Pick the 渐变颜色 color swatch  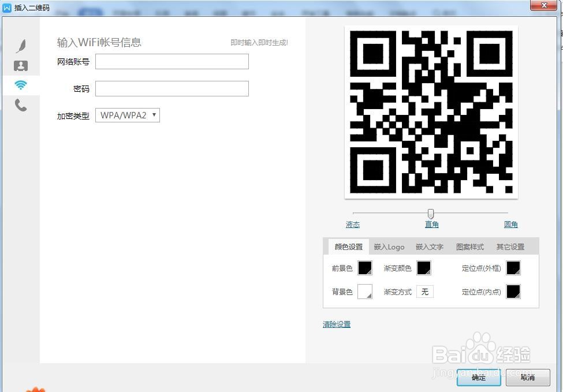424,268
